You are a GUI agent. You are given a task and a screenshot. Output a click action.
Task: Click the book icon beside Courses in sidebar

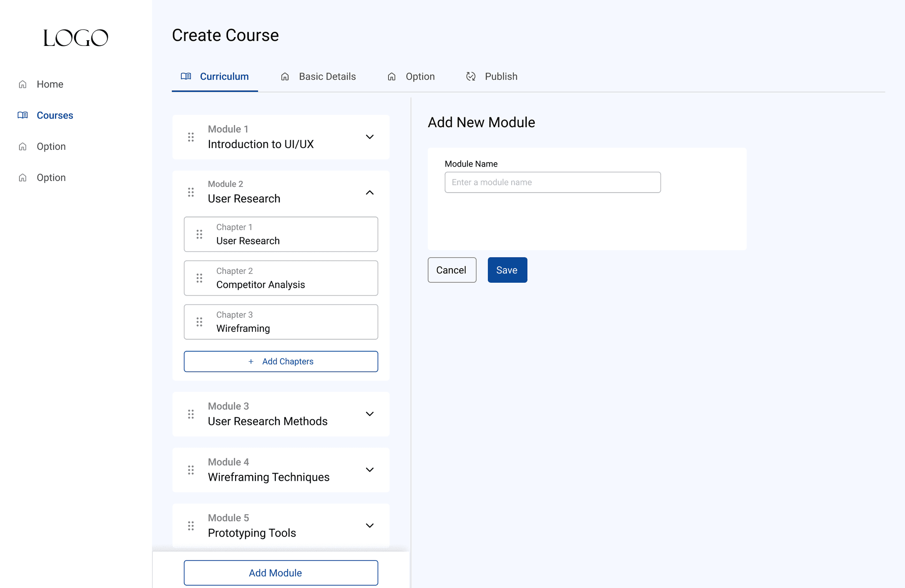[23, 115]
